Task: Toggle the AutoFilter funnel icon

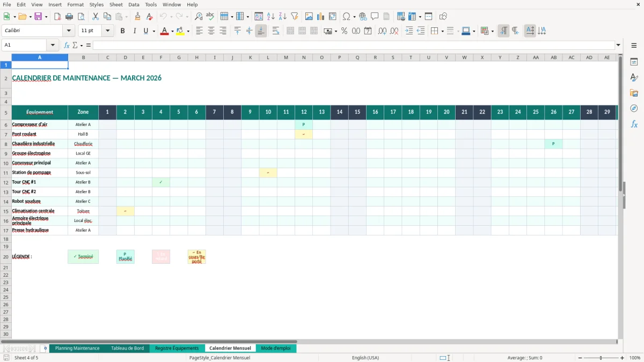Action: 295,17
